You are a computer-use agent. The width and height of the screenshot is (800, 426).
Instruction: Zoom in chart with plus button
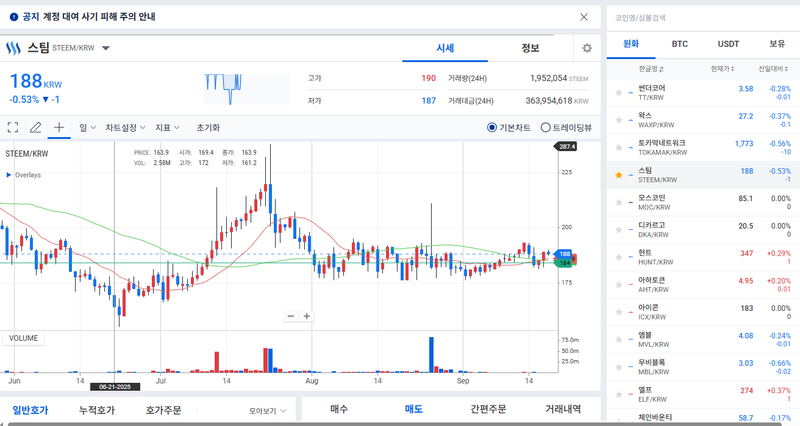tap(307, 316)
